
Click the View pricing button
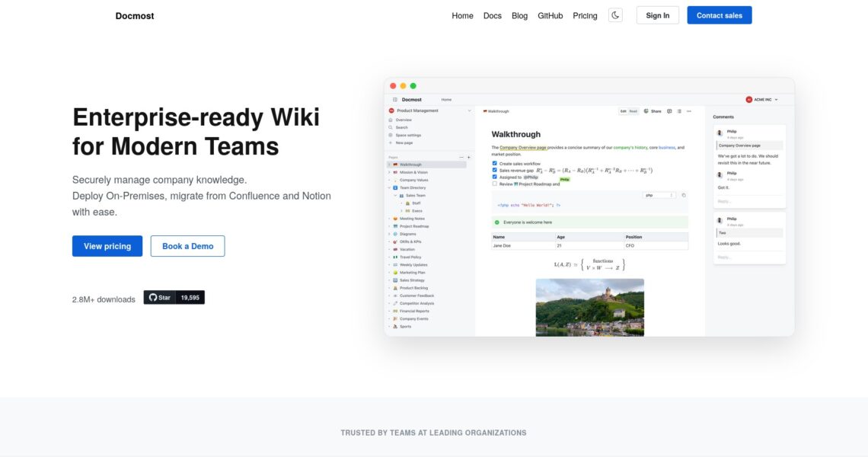pyautogui.click(x=107, y=246)
